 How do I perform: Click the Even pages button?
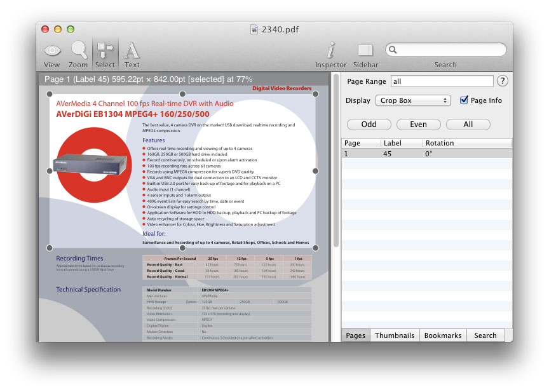click(418, 125)
